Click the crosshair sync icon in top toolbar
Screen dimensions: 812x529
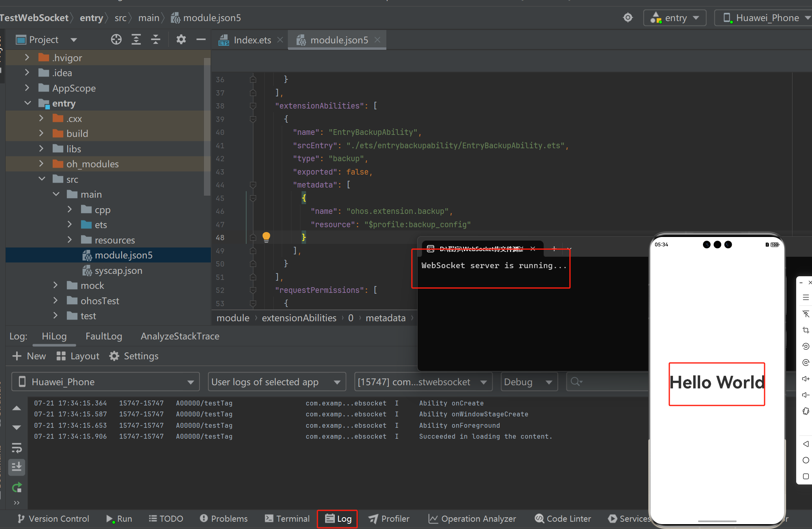[628, 17]
